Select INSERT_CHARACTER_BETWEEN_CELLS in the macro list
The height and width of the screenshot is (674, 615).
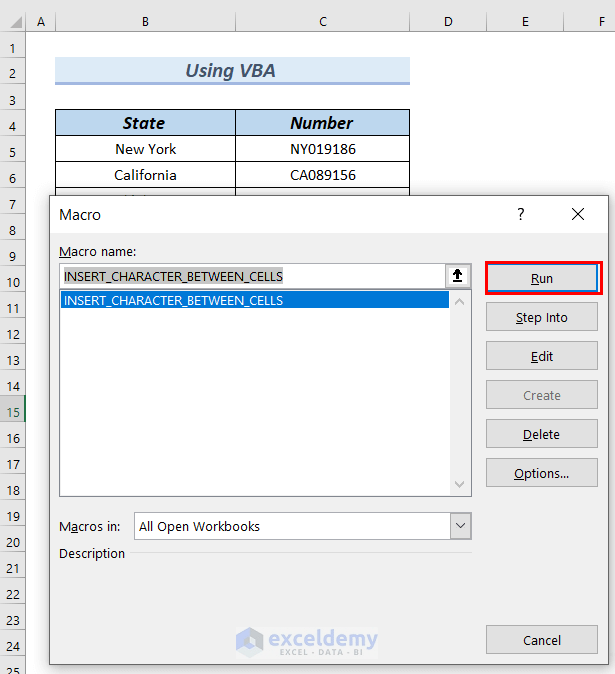[x=254, y=300]
